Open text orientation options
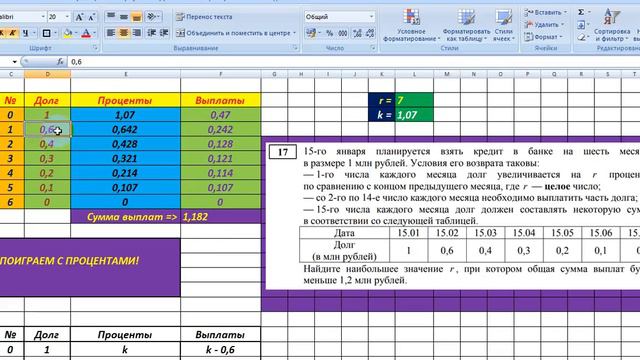Viewport: 640px width, 360px height. pyautogui.click(x=153, y=17)
